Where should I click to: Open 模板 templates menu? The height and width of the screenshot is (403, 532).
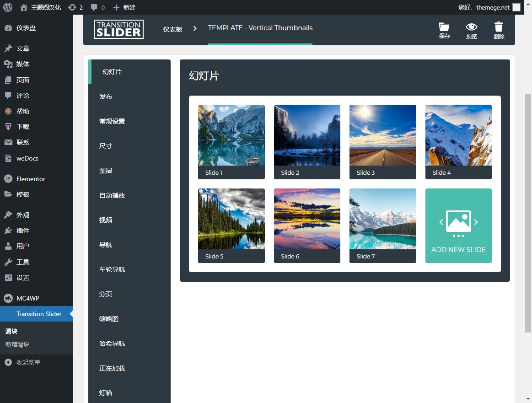click(37, 194)
